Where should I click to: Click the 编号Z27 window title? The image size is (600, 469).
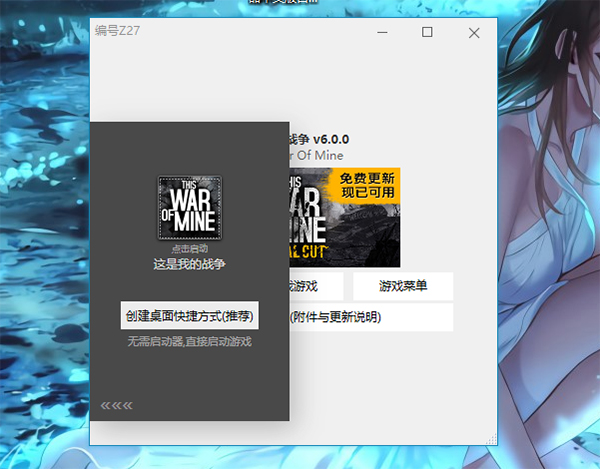(x=117, y=31)
